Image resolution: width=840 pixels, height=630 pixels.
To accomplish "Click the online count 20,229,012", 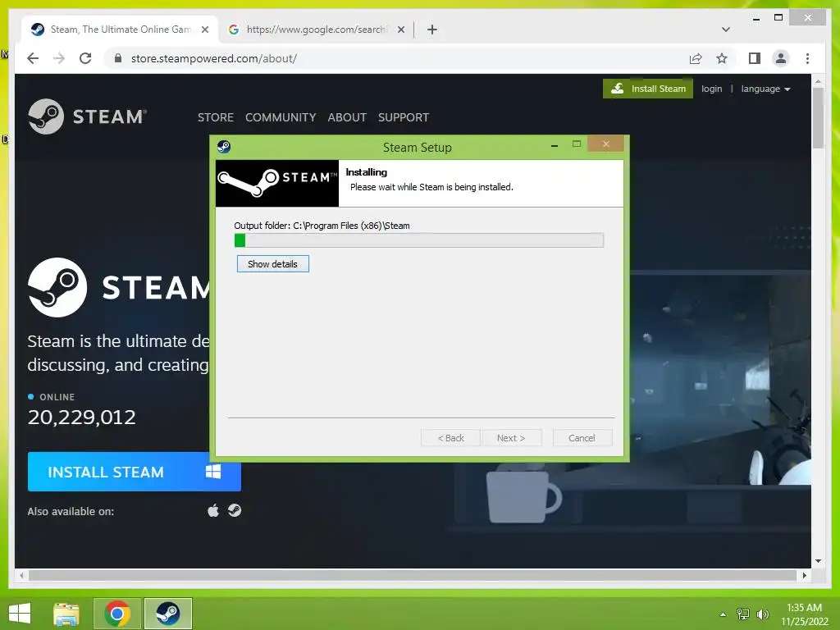I will 81,417.
